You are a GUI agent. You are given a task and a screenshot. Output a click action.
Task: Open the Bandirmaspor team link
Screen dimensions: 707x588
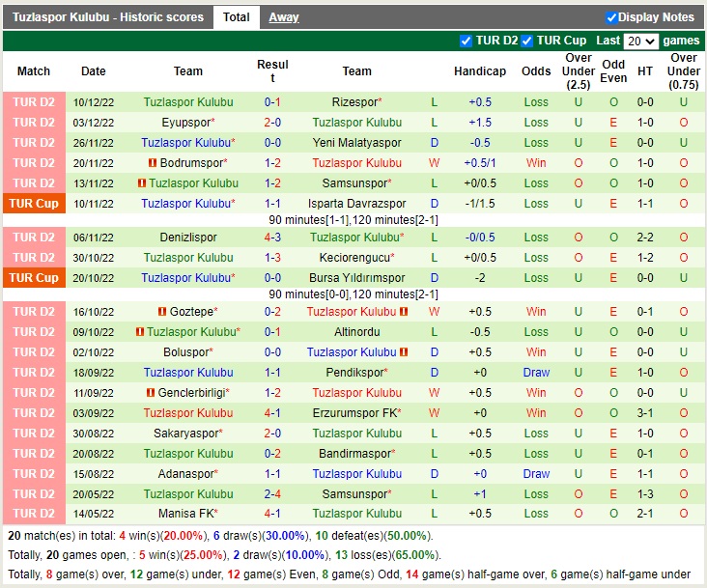(354, 454)
